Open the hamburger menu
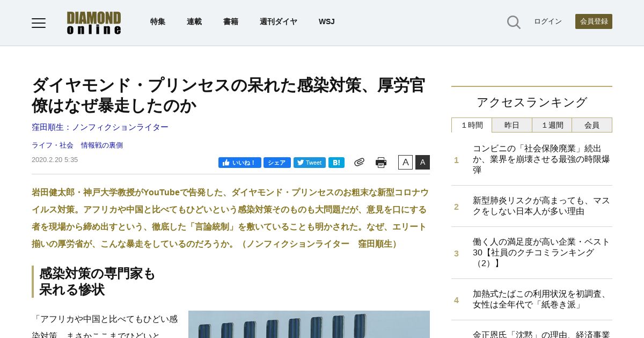644x338 pixels. [x=39, y=23]
